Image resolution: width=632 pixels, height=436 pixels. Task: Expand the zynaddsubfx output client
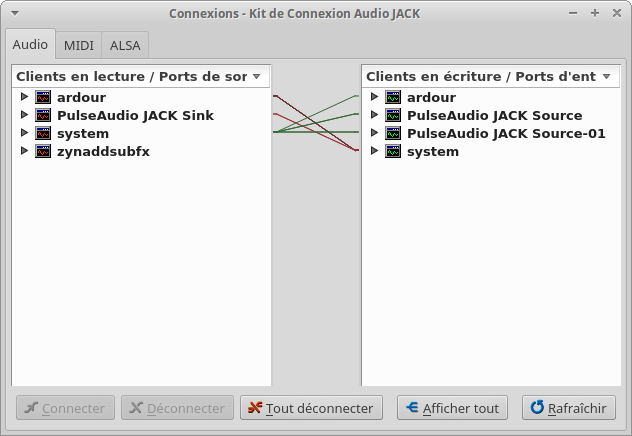[24, 151]
